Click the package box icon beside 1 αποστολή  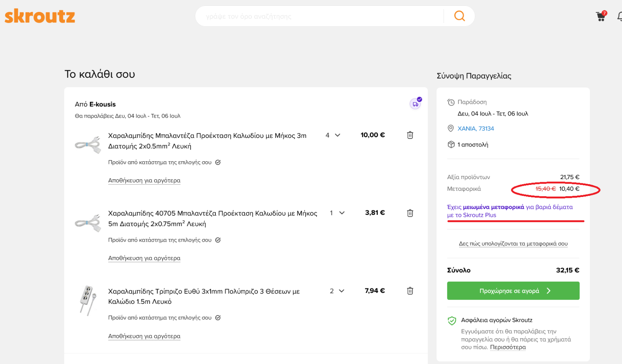pyautogui.click(x=451, y=145)
